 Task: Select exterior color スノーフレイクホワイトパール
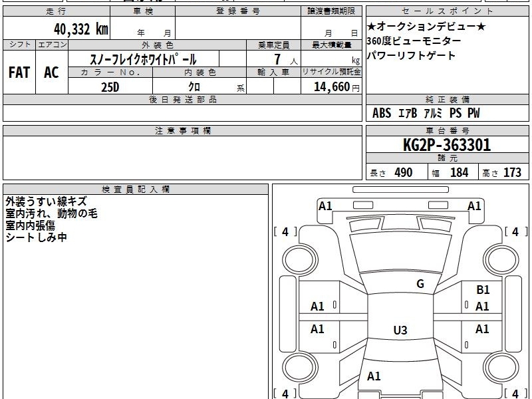143,59
